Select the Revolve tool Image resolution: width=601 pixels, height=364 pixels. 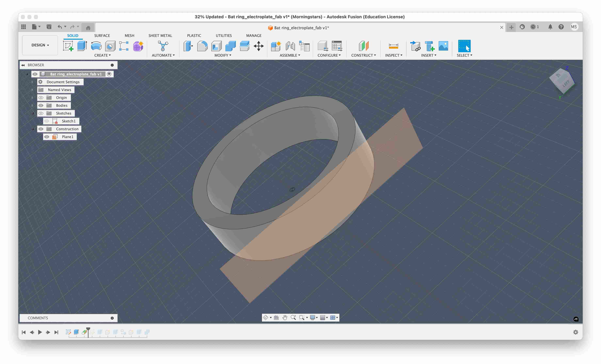tap(96, 46)
